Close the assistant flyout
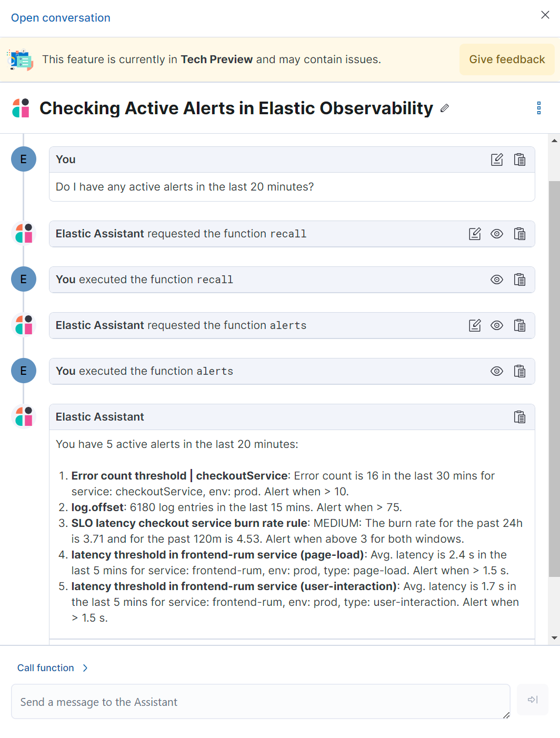The width and height of the screenshot is (560, 738). (x=545, y=15)
